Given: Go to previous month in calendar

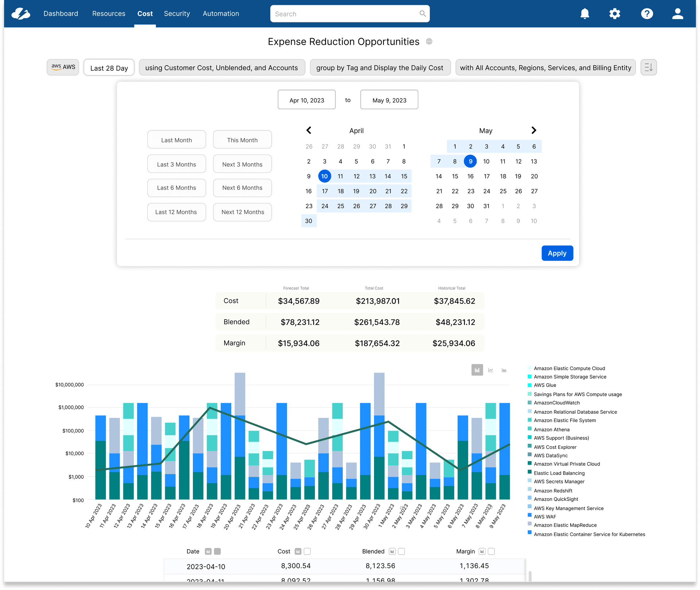Looking at the screenshot, I should (x=309, y=130).
